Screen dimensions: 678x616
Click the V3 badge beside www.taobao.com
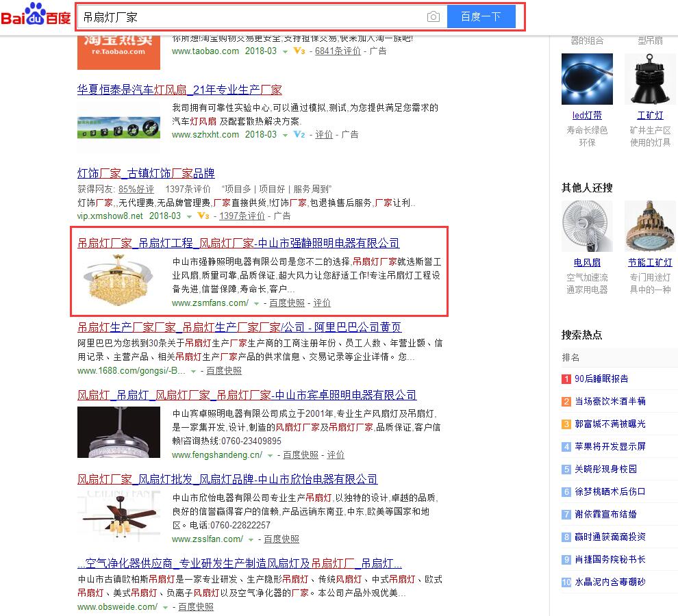pyautogui.click(x=299, y=51)
